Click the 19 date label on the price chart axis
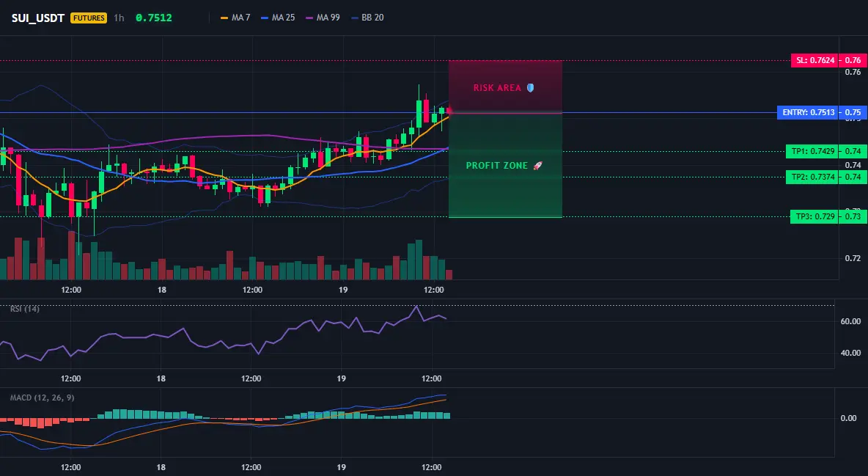Screen dimensions: 868x476 [342, 290]
